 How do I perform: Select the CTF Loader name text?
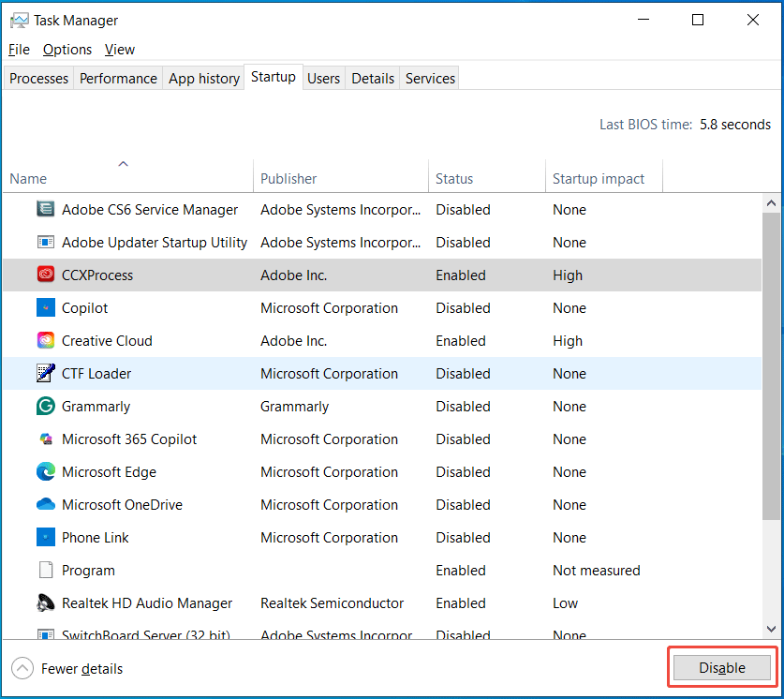point(96,374)
